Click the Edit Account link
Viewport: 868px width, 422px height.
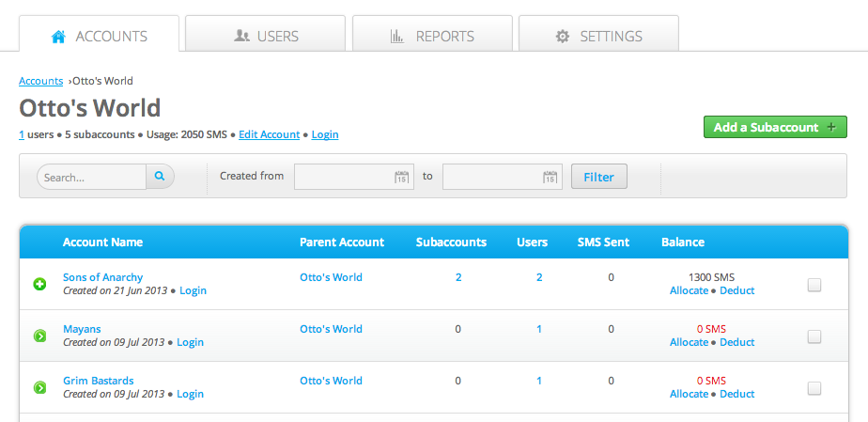click(x=269, y=134)
